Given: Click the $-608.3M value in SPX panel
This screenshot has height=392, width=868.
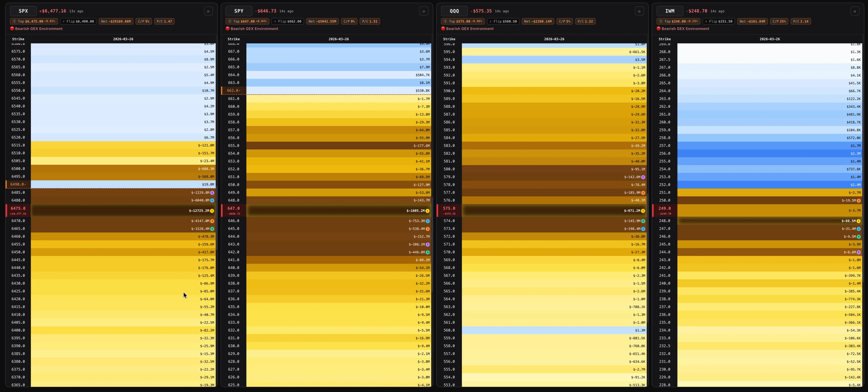Looking at the screenshot, I should point(206,169).
